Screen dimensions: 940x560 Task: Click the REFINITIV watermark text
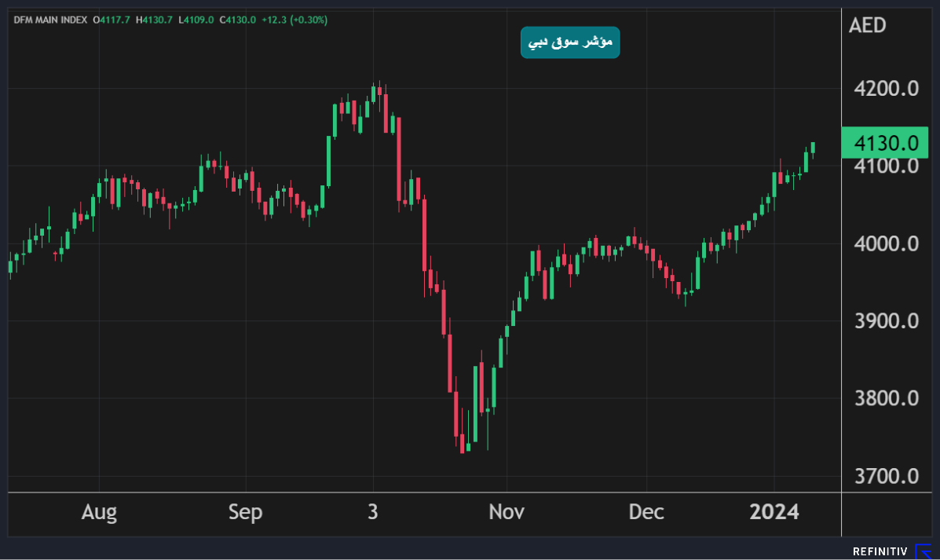coord(880,552)
